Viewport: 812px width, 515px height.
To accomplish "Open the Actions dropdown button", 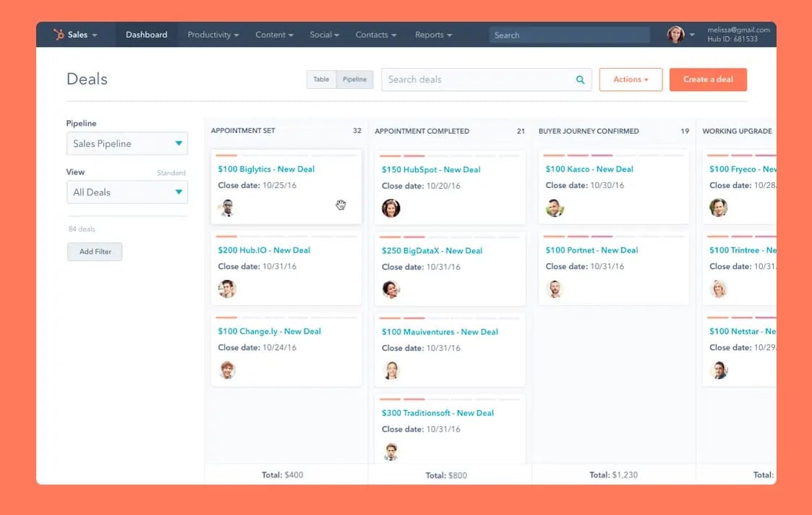I will tap(631, 80).
